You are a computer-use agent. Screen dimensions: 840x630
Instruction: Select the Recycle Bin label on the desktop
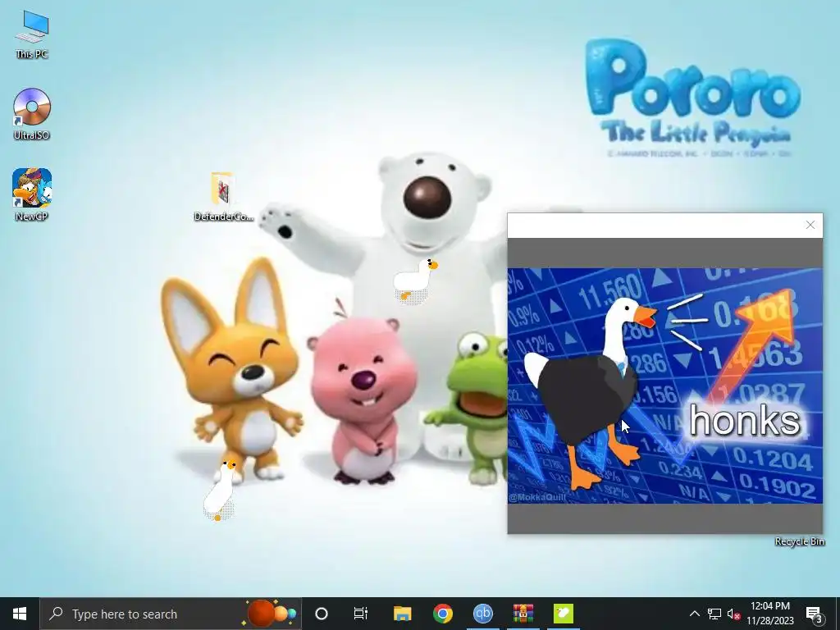tap(799, 541)
